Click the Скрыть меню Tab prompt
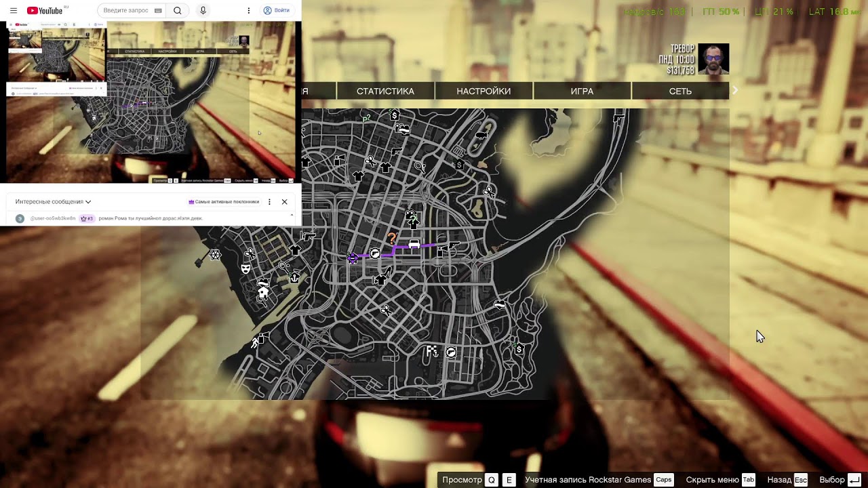Viewport: 868px width, 488px height. (720, 480)
